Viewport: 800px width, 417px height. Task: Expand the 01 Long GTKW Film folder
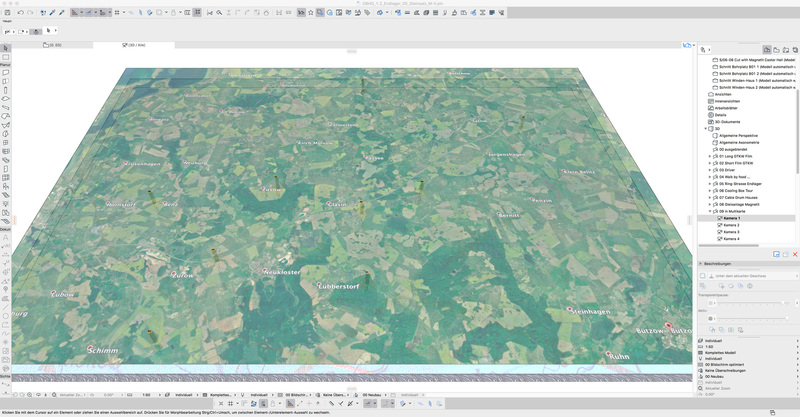click(710, 156)
